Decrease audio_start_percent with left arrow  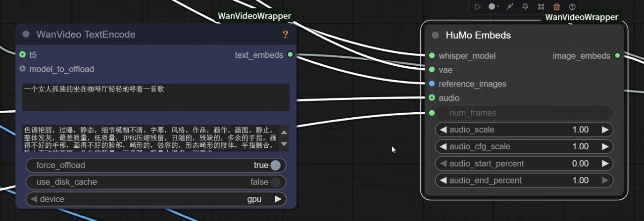coord(443,164)
